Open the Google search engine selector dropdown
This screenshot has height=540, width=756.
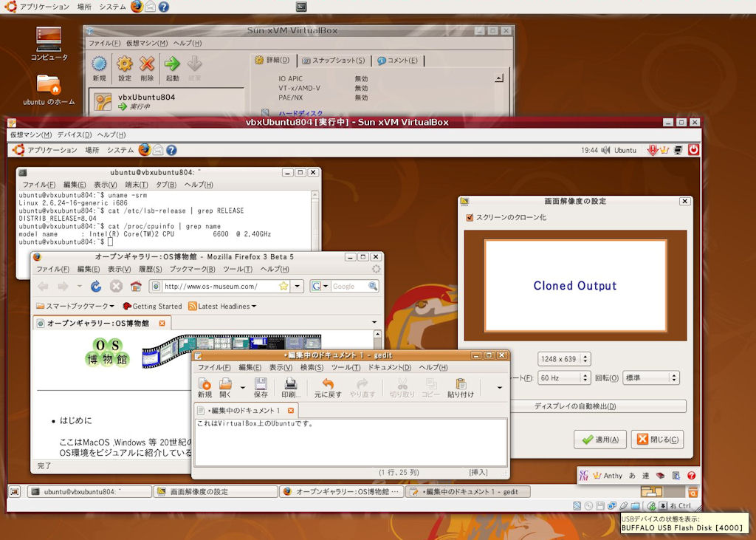[320, 286]
